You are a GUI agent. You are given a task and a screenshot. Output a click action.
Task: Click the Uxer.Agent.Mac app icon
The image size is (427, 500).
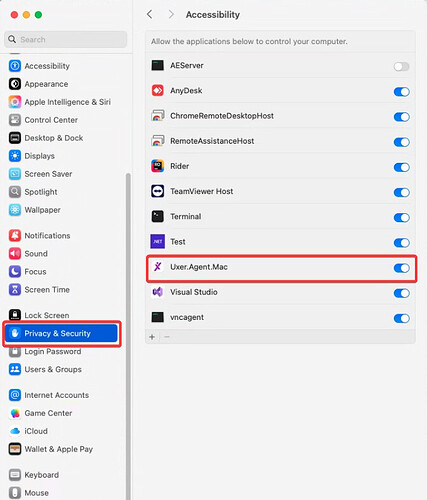[x=158, y=267]
